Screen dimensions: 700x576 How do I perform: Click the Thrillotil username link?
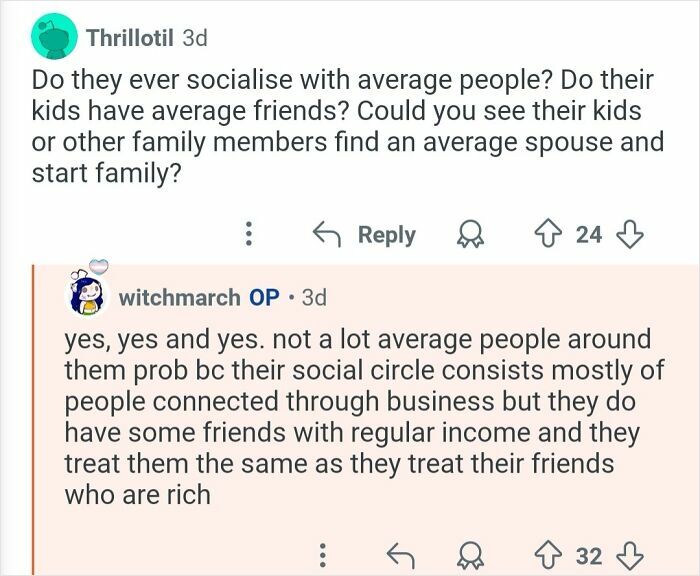(x=130, y=38)
